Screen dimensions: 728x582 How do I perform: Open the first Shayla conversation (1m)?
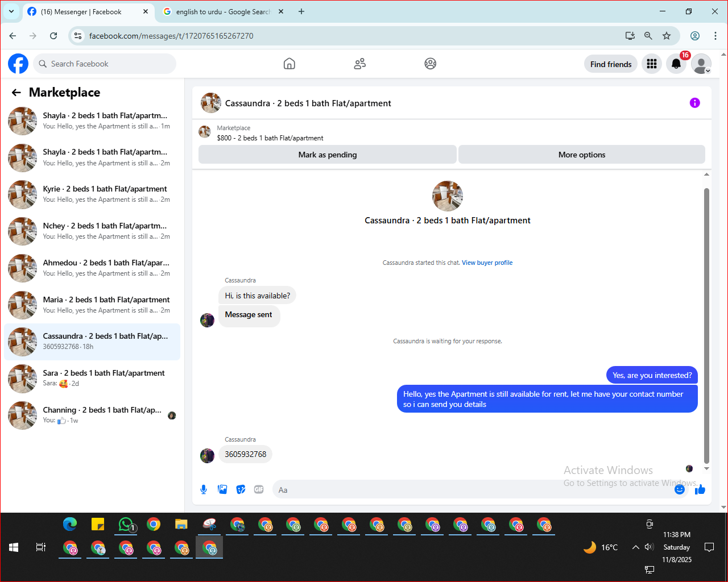(92, 121)
